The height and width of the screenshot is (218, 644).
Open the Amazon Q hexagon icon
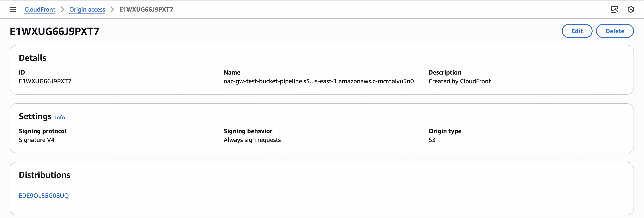pyautogui.click(x=631, y=10)
